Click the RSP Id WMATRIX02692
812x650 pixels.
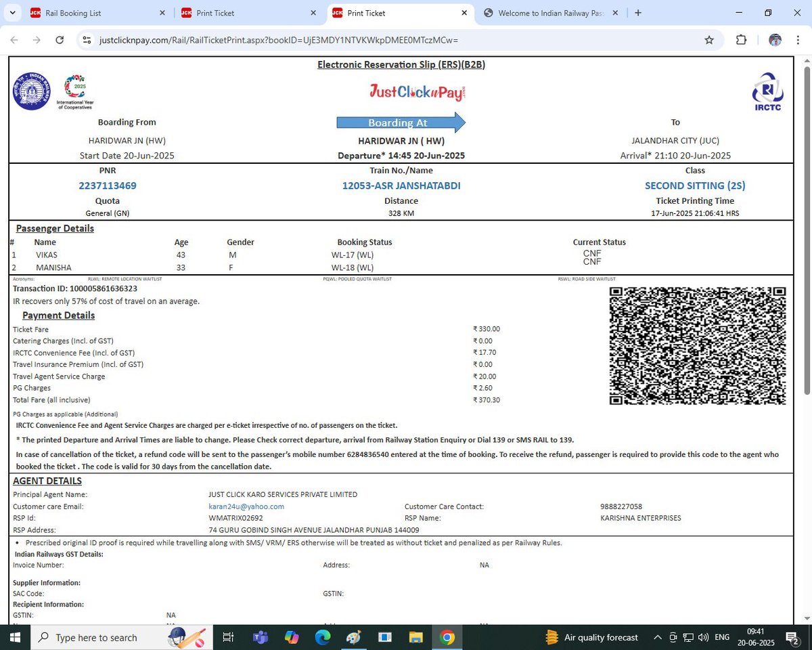coord(236,518)
